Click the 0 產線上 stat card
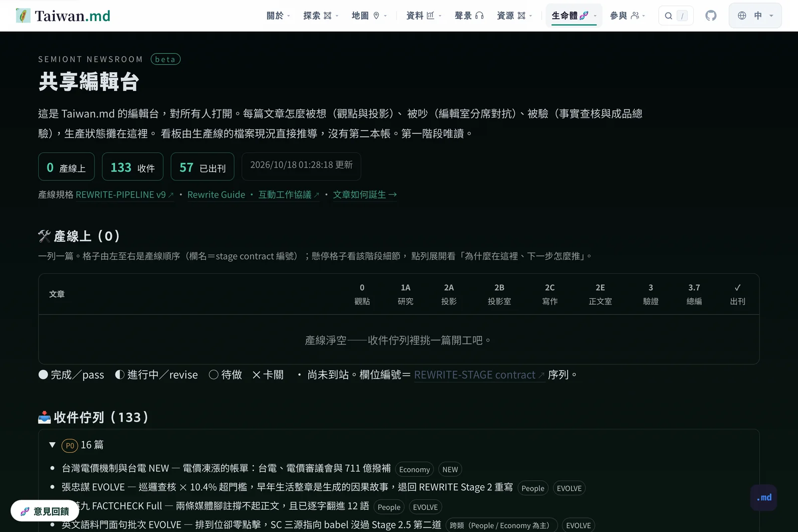The width and height of the screenshot is (798, 532). coord(66,167)
